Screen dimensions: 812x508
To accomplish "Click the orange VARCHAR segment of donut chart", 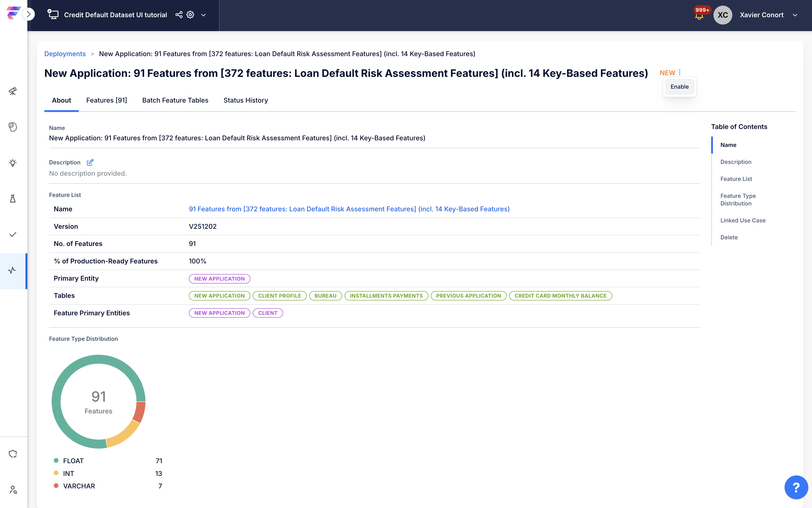I will coord(140,412).
